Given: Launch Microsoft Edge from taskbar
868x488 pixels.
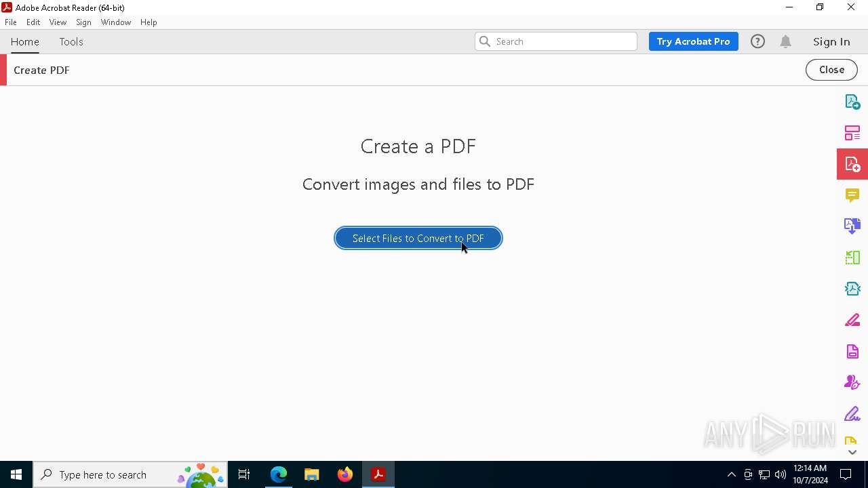Looking at the screenshot, I should tap(279, 474).
